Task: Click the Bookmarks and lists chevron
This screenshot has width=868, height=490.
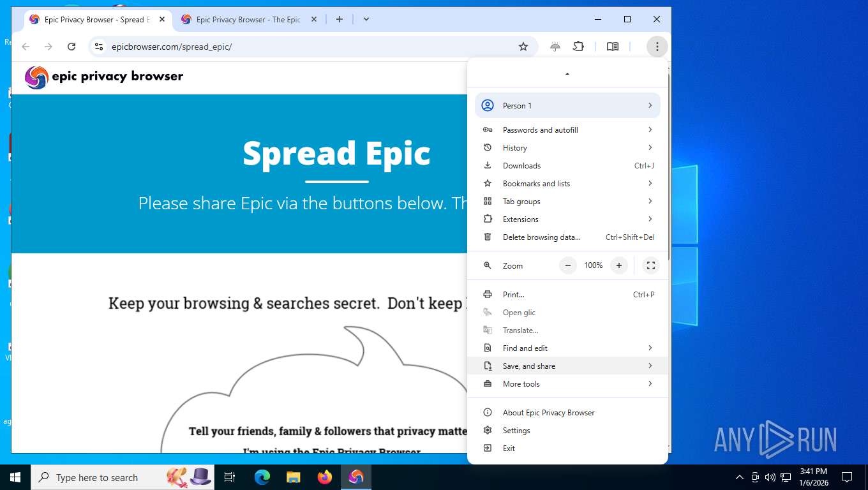Action: pos(650,183)
